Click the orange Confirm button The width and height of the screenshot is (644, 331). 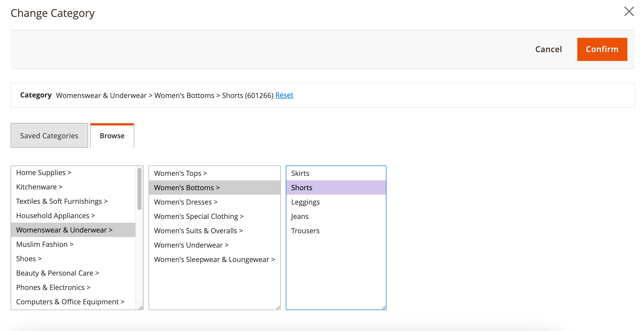click(x=602, y=49)
